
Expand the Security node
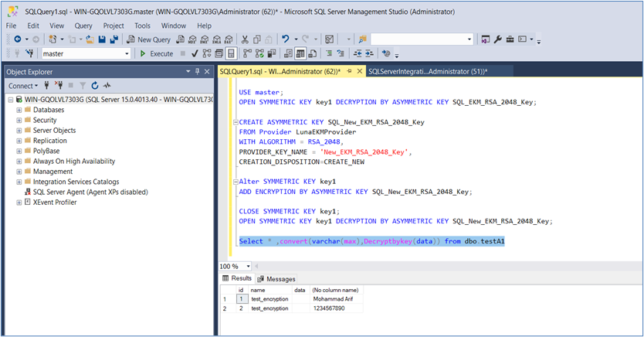point(19,121)
